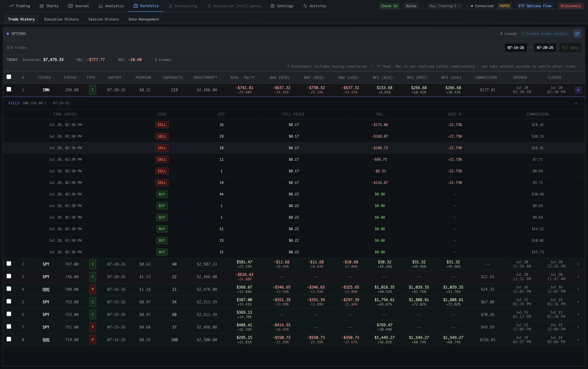Click the TODAY P&L value -$777.77
Screen dimensions: 588x369
96,60
